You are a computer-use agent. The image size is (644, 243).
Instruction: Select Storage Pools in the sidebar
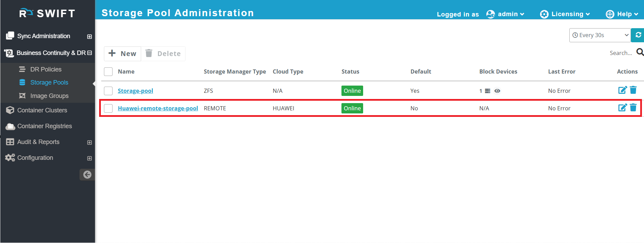tap(49, 82)
